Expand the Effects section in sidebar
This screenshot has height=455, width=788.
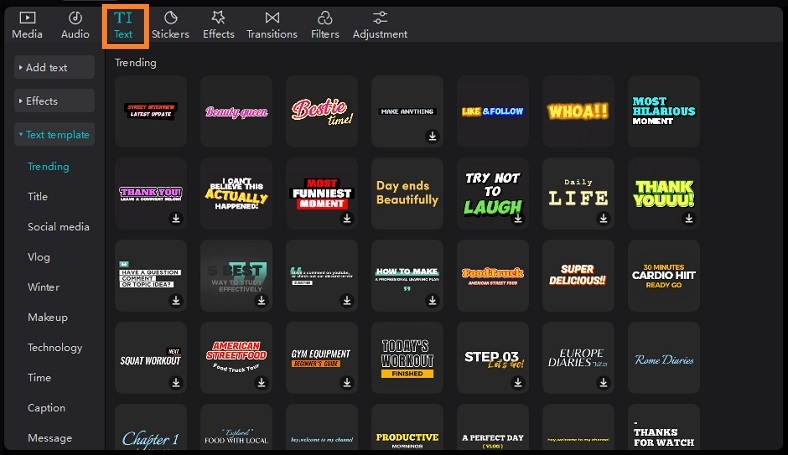click(55, 101)
